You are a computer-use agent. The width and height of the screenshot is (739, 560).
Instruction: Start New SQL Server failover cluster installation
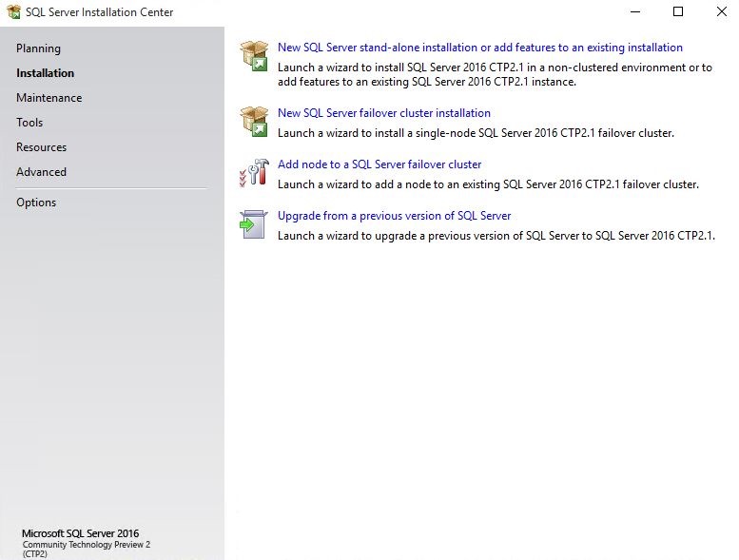[x=384, y=113]
